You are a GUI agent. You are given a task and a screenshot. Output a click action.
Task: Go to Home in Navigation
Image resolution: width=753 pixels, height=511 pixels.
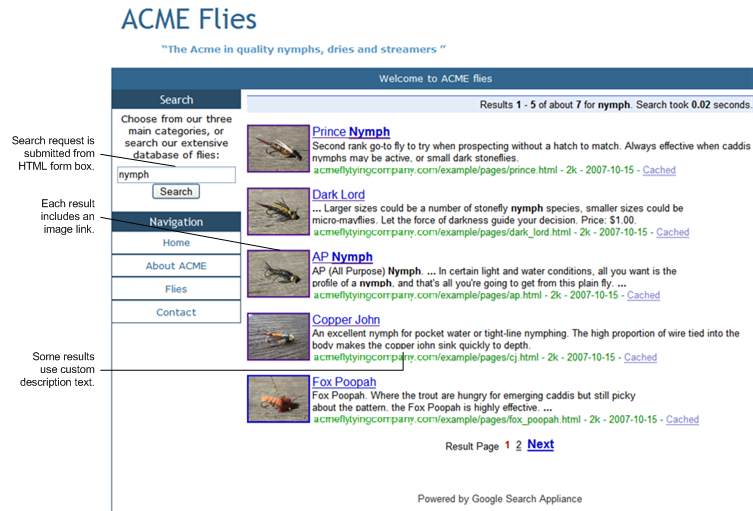pyautogui.click(x=176, y=243)
